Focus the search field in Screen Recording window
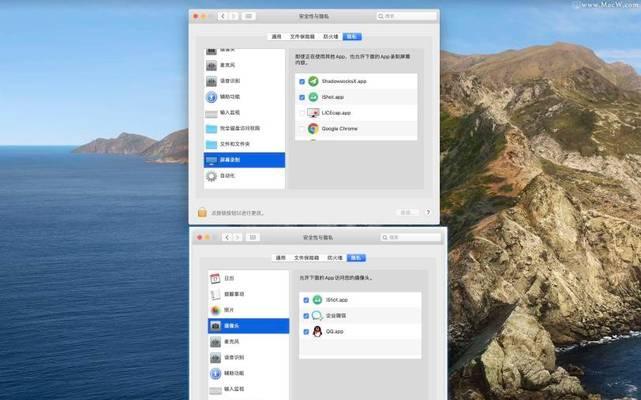The height and width of the screenshot is (400, 641). click(407, 16)
